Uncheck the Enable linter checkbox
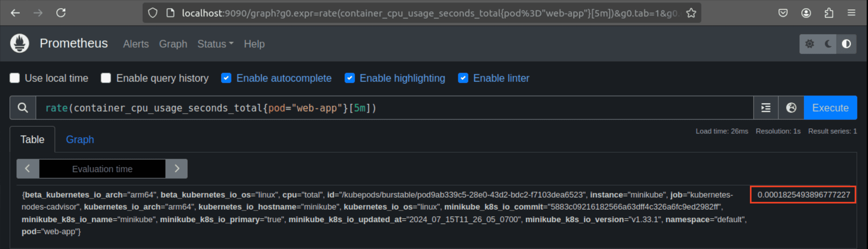Viewport: 868px width, 249px height. pyautogui.click(x=463, y=78)
